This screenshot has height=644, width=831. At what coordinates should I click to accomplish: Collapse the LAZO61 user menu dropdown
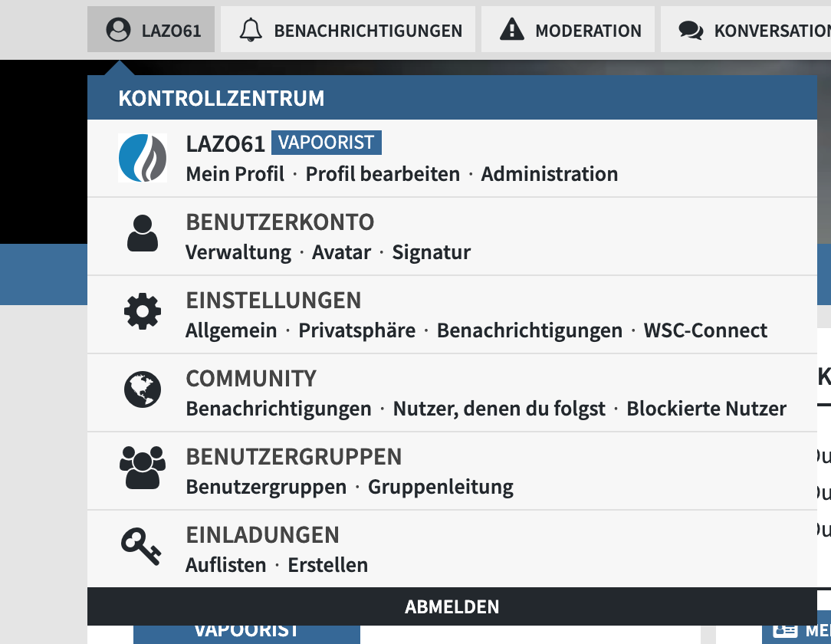[x=151, y=31]
